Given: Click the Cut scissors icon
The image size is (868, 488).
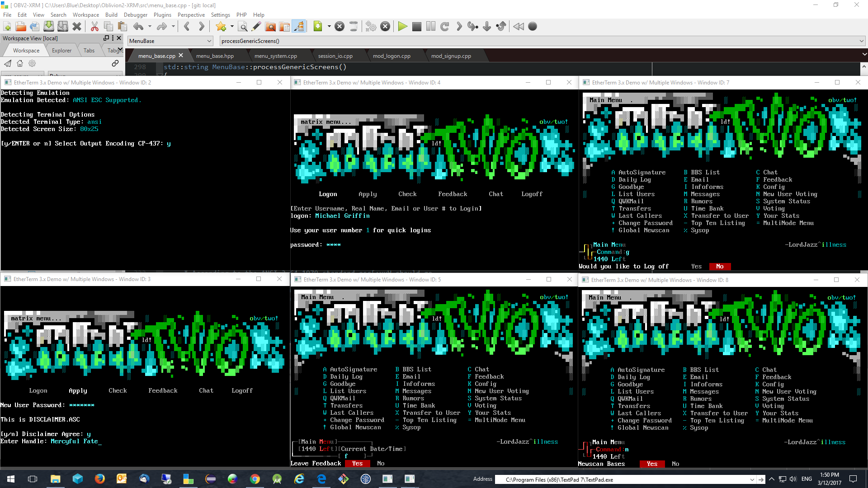Looking at the screenshot, I should tap(94, 27).
